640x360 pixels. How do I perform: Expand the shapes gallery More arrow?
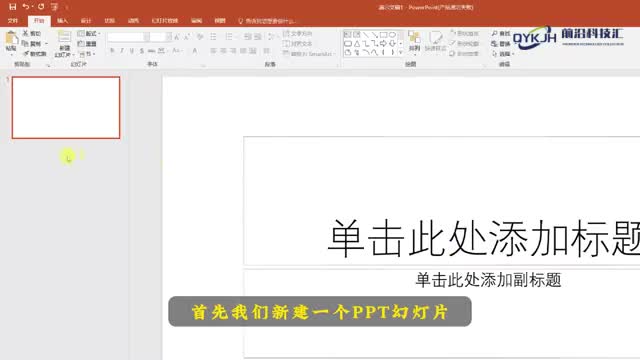coord(401,53)
